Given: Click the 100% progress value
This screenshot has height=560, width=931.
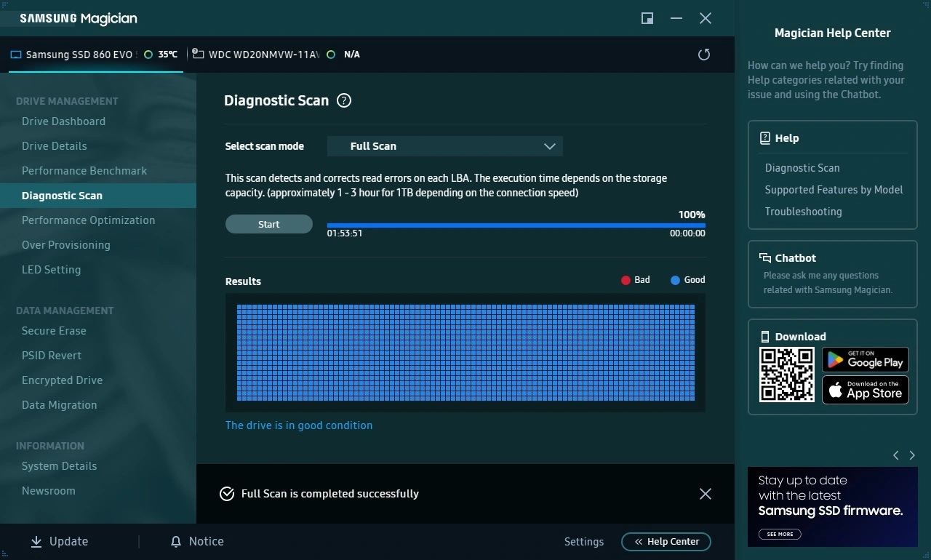Looking at the screenshot, I should pos(692,215).
